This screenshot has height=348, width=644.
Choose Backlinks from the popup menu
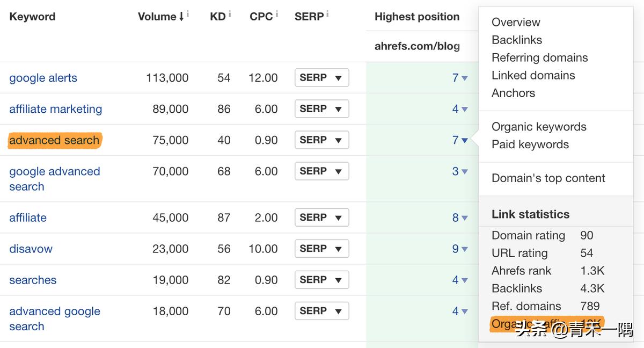[x=517, y=40]
